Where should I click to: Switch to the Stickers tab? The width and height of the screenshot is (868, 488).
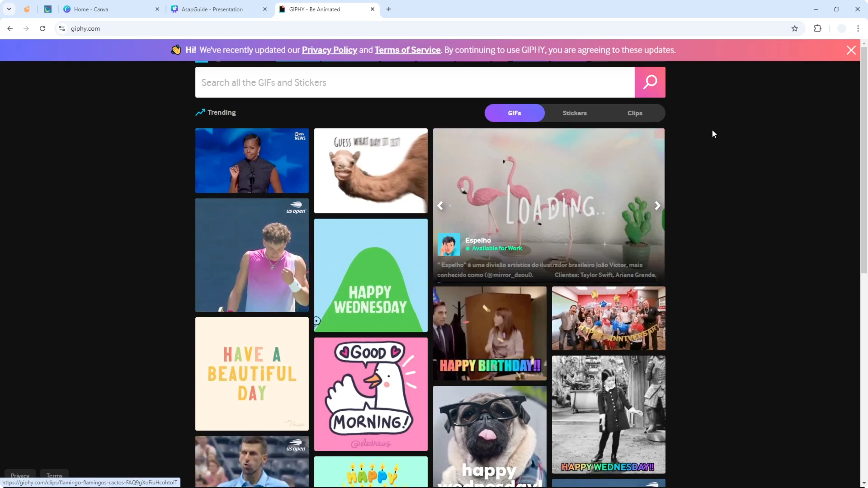575,113
